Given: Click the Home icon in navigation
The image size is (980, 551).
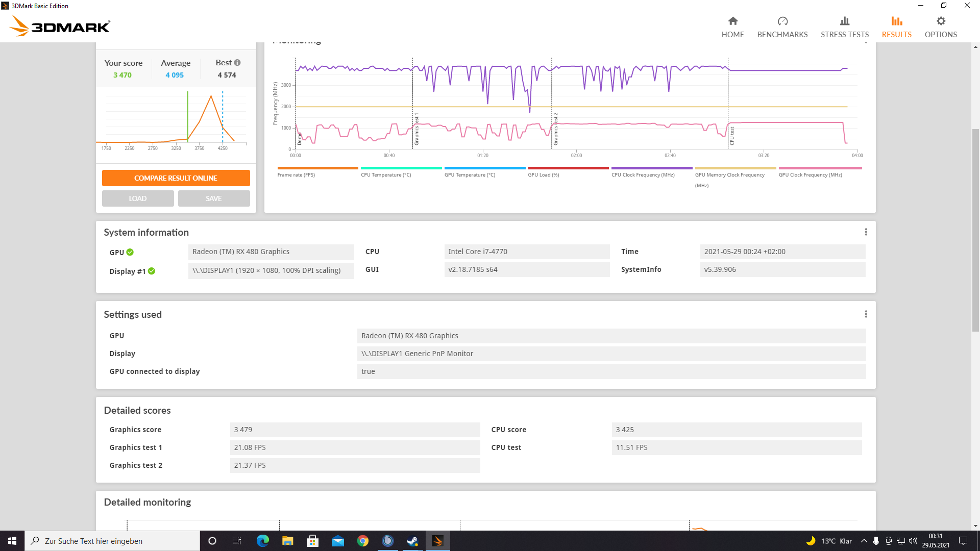Looking at the screenshot, I should click(732, 21).
